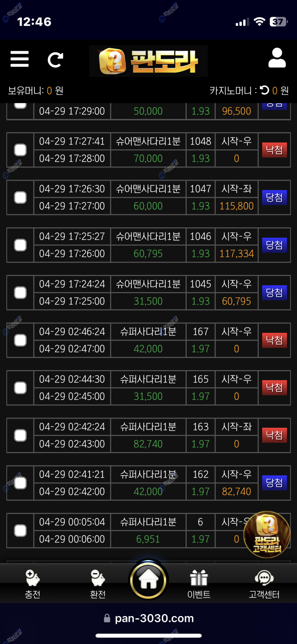Screen dimensions: 297x644
Task: Select checkbox for 02:46:24 bet row
Action: (20, 340)
